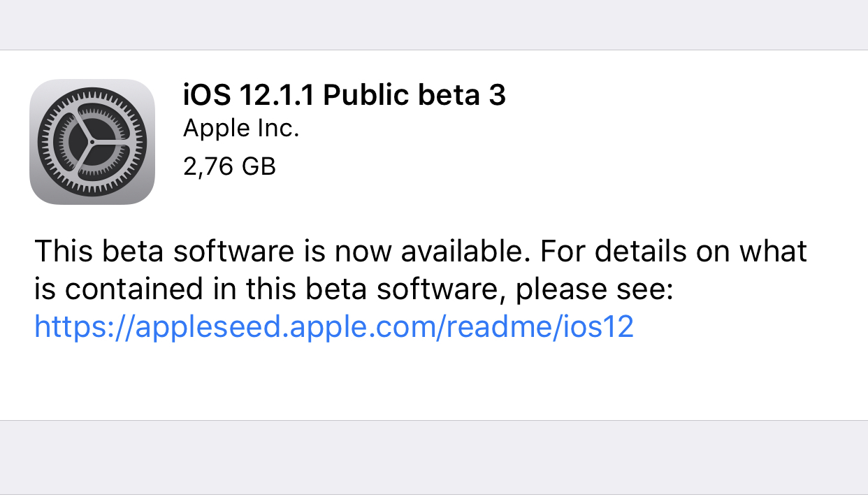Viewport: 868px width, 497px height.
Task: Tap the 'iOS' prefix in the update title
Action: (203, 95)
